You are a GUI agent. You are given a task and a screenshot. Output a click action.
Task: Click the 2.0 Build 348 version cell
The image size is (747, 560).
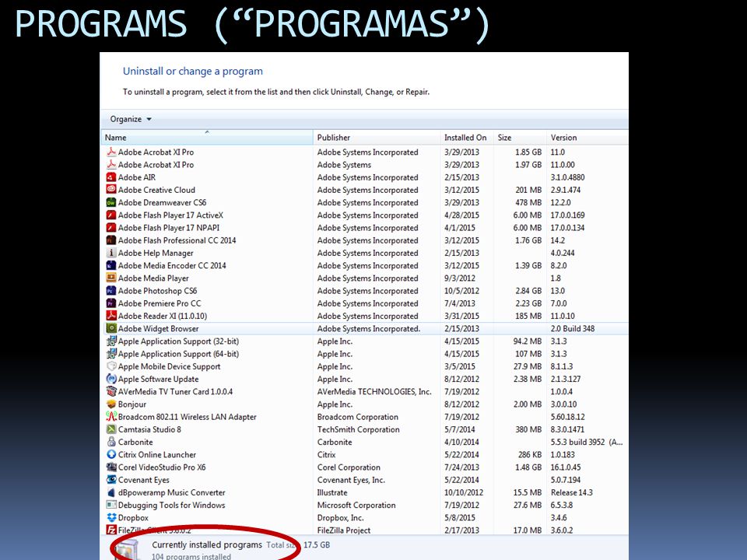tap(572, 328)
